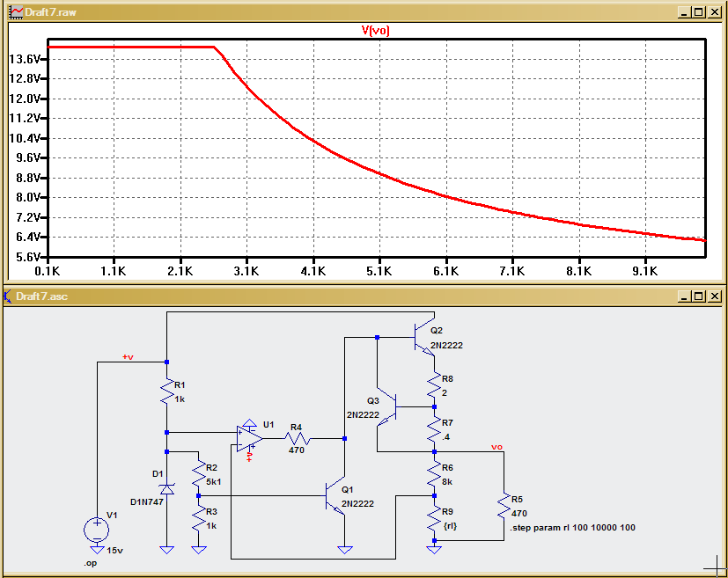Select resistor R9 symbol
This screenshot has height=578, width=728.
[x=434, y=518]
